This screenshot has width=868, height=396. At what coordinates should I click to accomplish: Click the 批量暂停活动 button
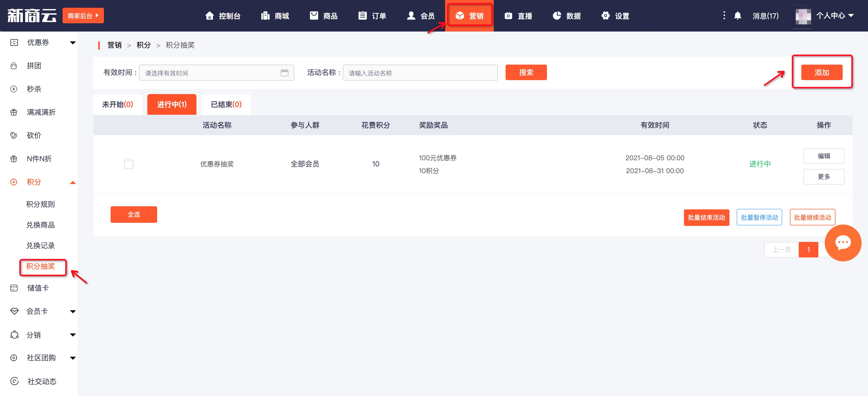[759, 217]
